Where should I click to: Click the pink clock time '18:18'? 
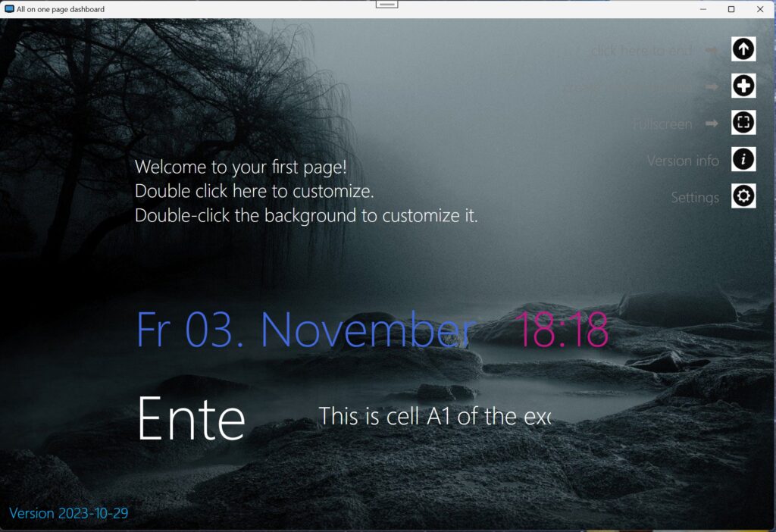[562, 330]
